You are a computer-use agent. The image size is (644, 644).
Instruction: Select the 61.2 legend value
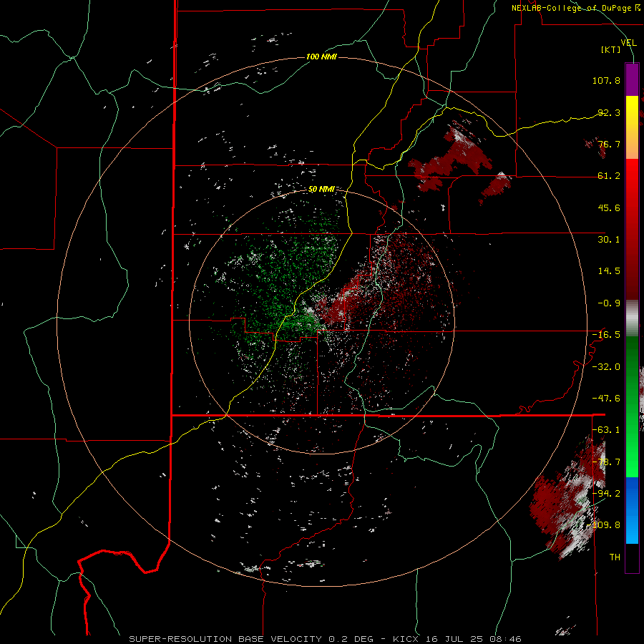609,176
